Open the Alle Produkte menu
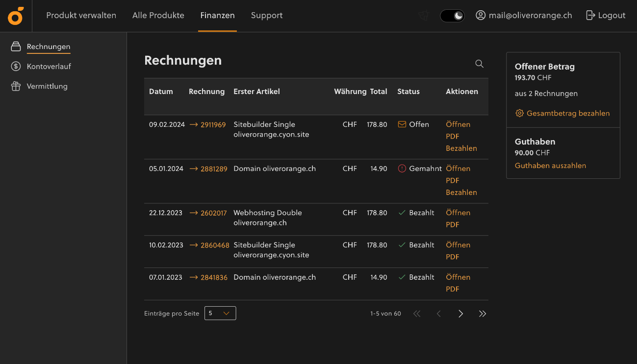The width and height of the screenshot is (637, 364). tap(158, 15)
